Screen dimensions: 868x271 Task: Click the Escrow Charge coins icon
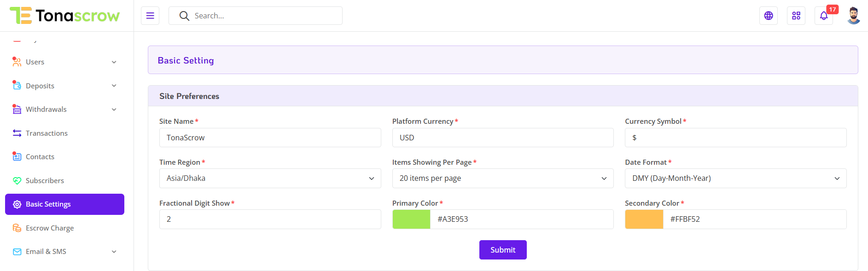pos(17,228)
